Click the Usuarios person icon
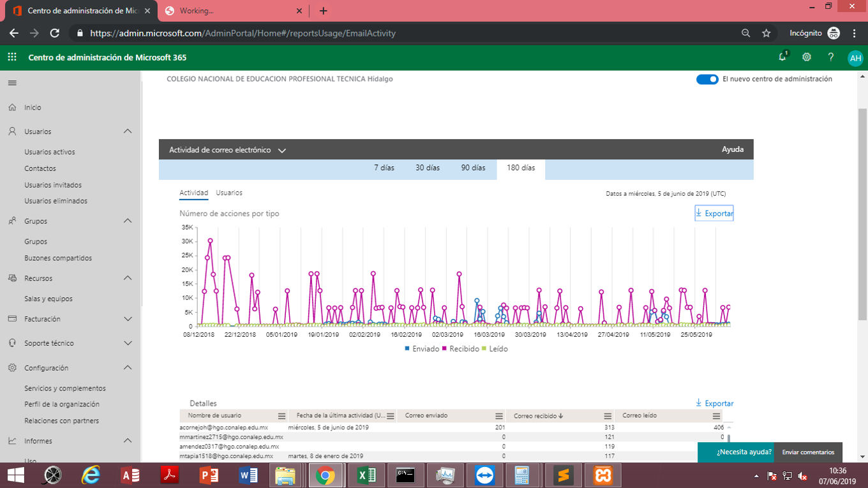This screenshot has height=488, width=868. click(12, 131)
